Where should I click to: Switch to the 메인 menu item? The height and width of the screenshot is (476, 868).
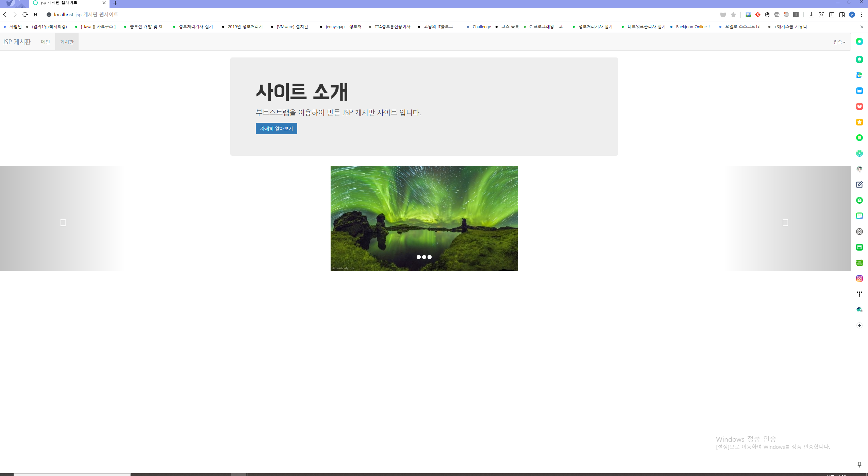tap(45, 41)
